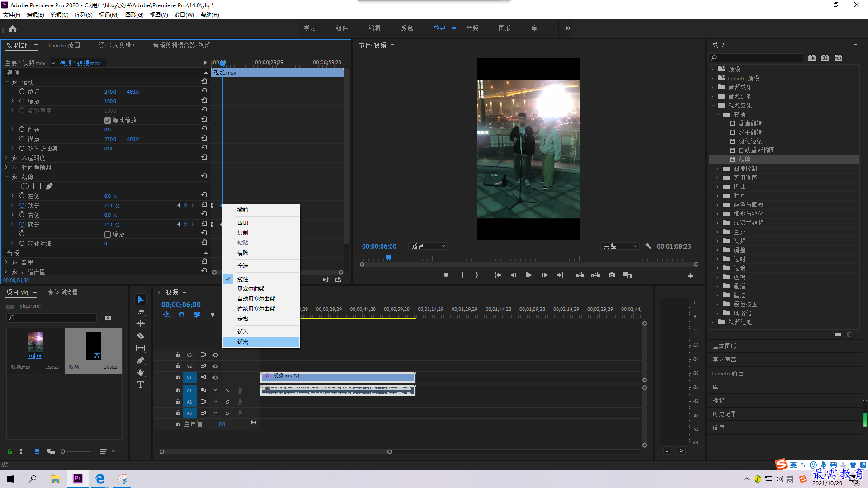The image size is (868, 488).
Task: Click the Lift button in program monitor
Action: click(x=580, y=275)
